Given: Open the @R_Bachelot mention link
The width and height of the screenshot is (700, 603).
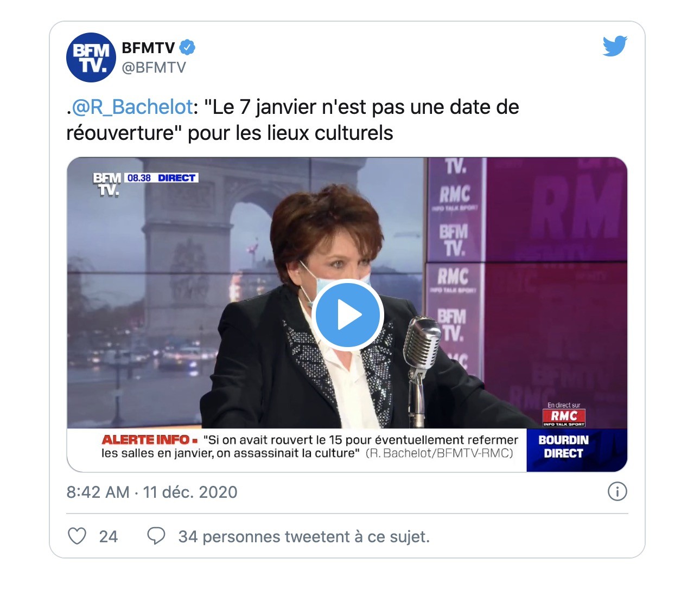Looking at the screenshot, I should pyautogui.click(x=132, y=107).
